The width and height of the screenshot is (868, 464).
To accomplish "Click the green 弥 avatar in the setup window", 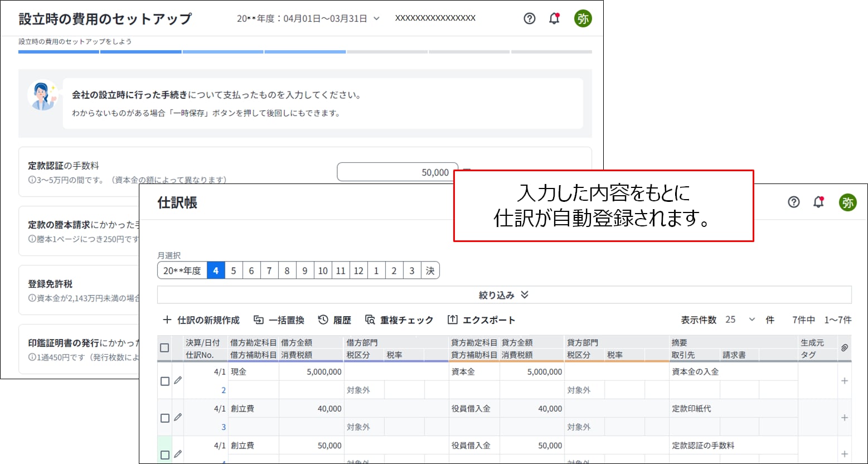I will pyautogui.click(x=583, y=18).
